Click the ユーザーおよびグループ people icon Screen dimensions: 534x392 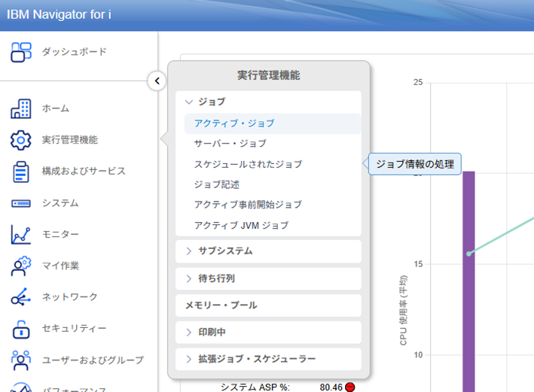click(21, 360)
